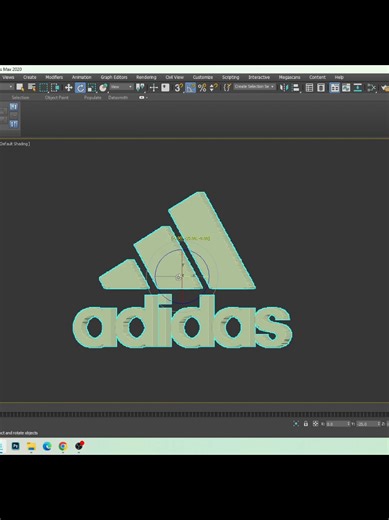Open File Explorer from the taskbar

tap(31, 446)
